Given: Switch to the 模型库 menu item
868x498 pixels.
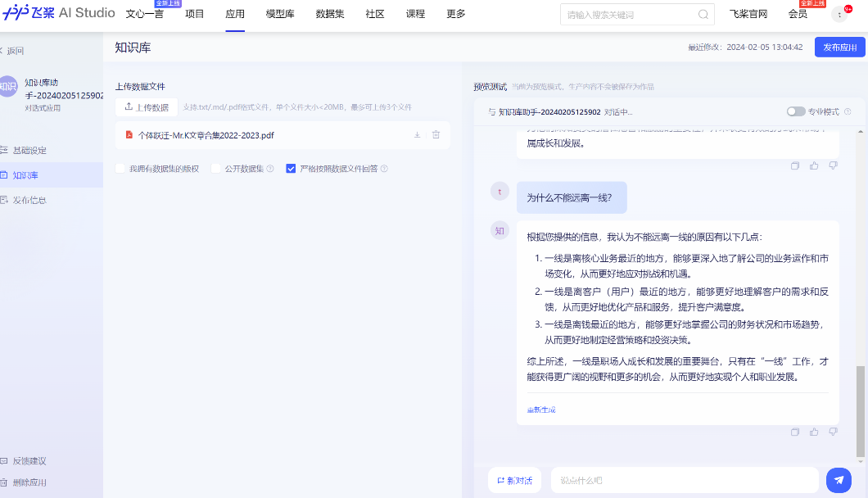Looking at the screenshot, I should pyautogui.click(x=280, y=14).
